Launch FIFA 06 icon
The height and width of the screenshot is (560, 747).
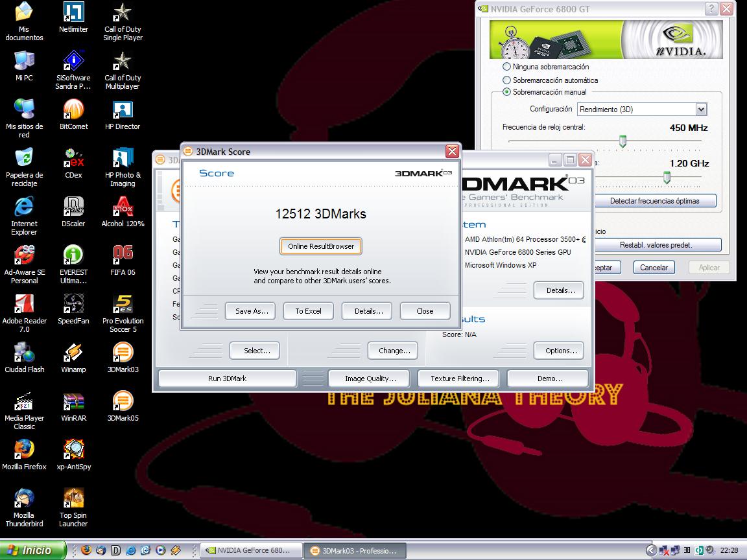click(123, 261)
